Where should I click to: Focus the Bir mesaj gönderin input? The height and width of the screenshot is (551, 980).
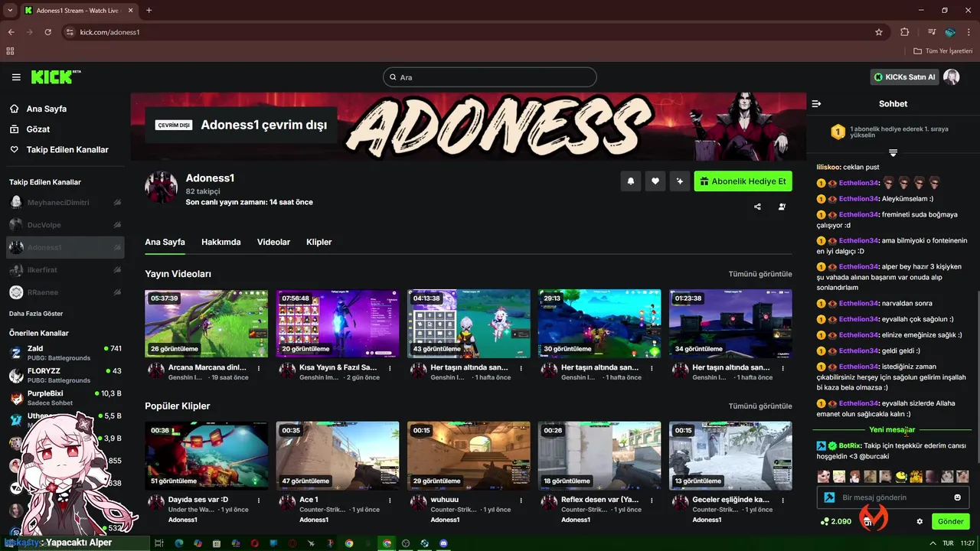(892, 497)
